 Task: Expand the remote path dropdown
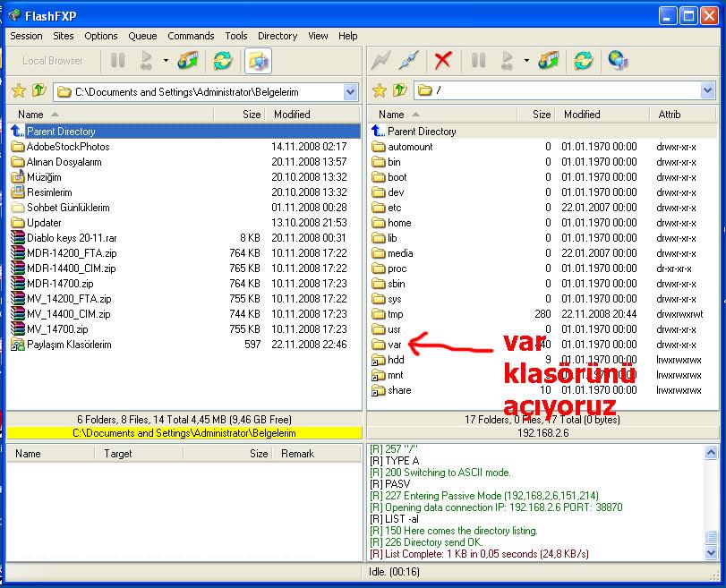point(707,91)
